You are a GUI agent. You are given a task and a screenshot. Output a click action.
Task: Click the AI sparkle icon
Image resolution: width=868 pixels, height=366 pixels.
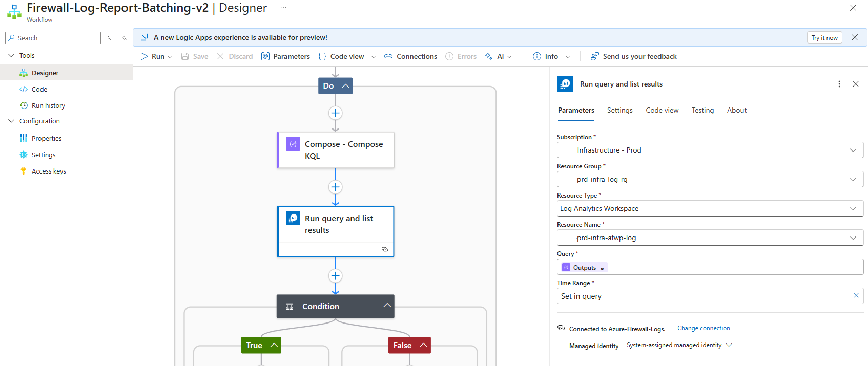[x=489, y=56]
